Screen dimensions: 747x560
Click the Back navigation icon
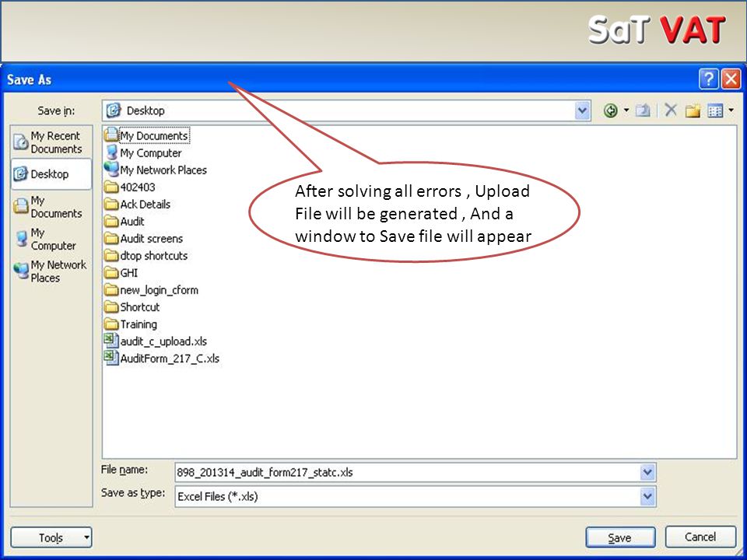(x=610, y=111)
